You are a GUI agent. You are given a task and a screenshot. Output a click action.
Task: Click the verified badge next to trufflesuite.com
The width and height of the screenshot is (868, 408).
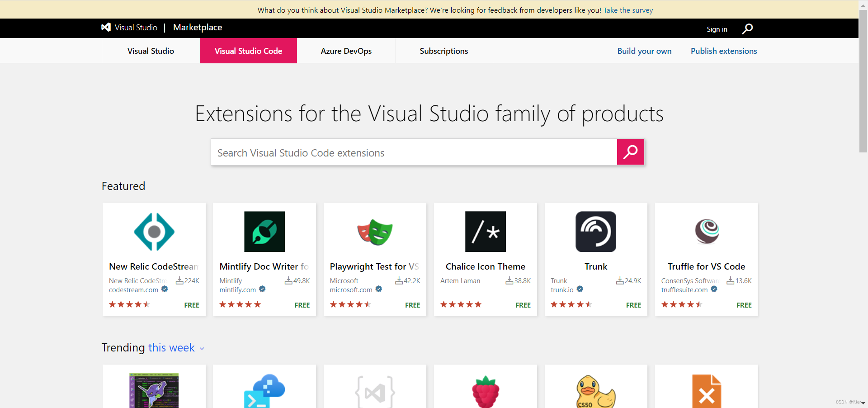pyautogui.click(x=714, y=289)
